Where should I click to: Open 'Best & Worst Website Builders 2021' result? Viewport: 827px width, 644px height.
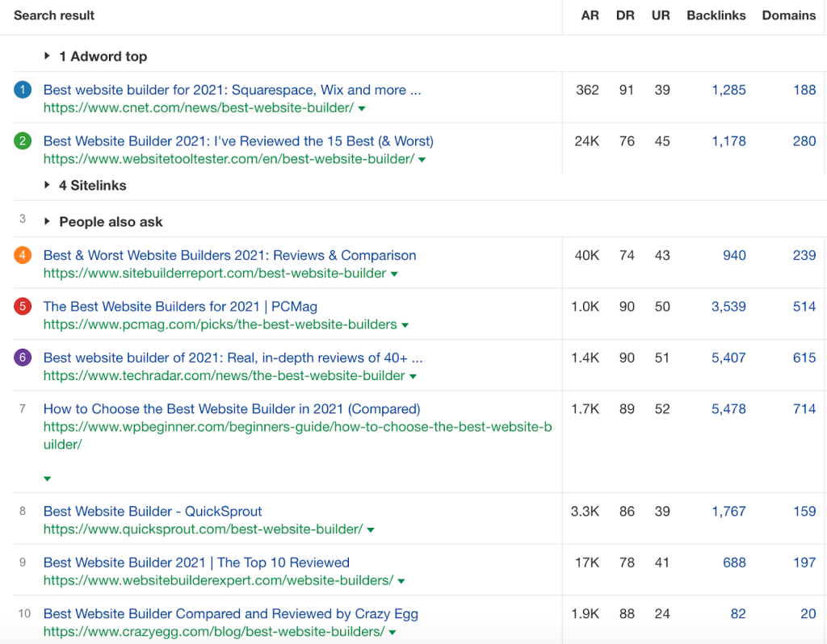pyautogui.click(x=229, y=255)
